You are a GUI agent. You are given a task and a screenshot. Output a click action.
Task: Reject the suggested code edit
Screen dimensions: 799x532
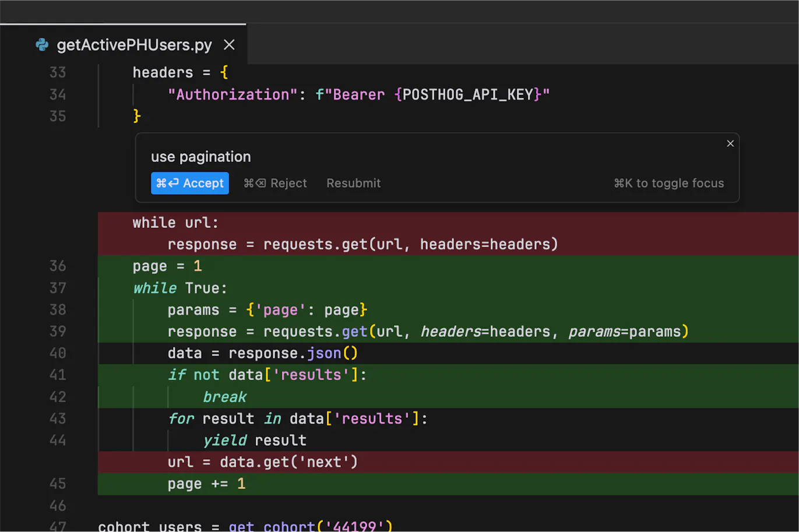275,183
